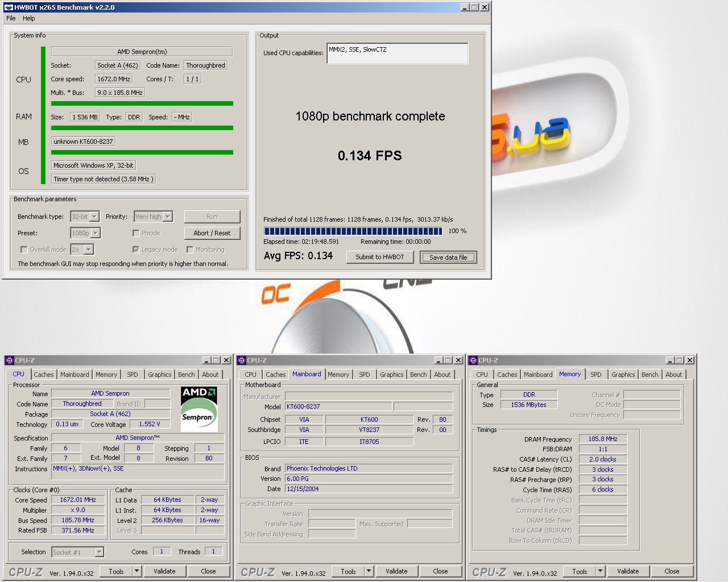The width and height of the screenshot is (728, 582).
Task: Open the Graphics tab in the Mainboard CPU-Z window
Action: (391, 375)
